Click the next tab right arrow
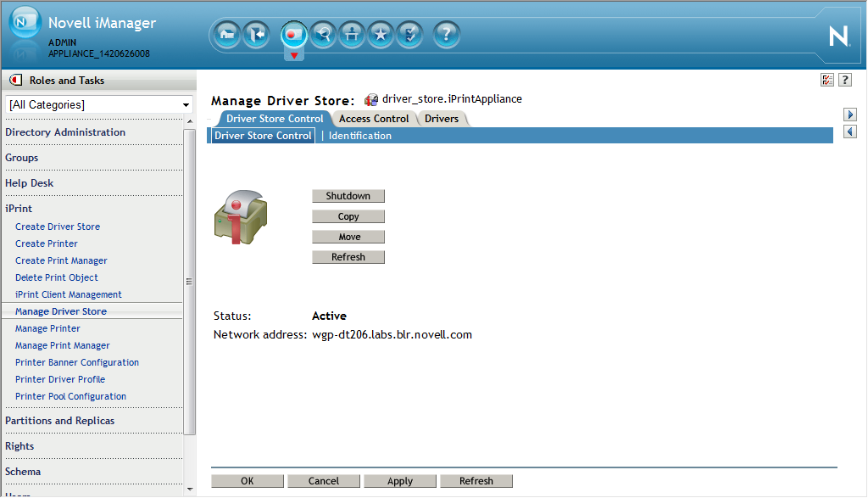 tap(850, 115)
